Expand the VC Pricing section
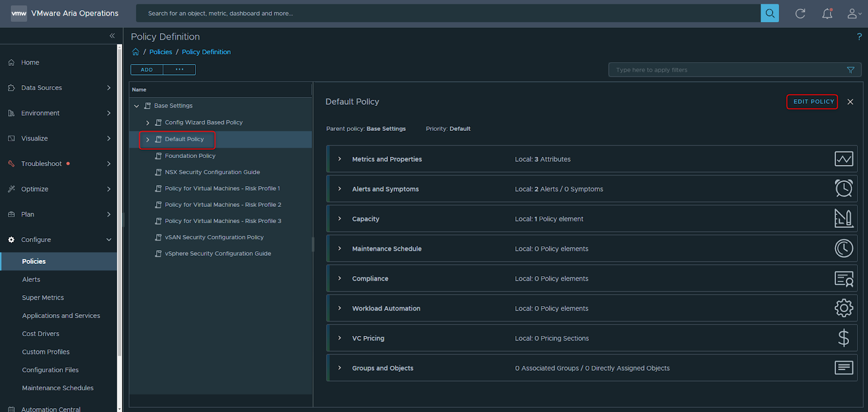868x412 pixels. 340,338
